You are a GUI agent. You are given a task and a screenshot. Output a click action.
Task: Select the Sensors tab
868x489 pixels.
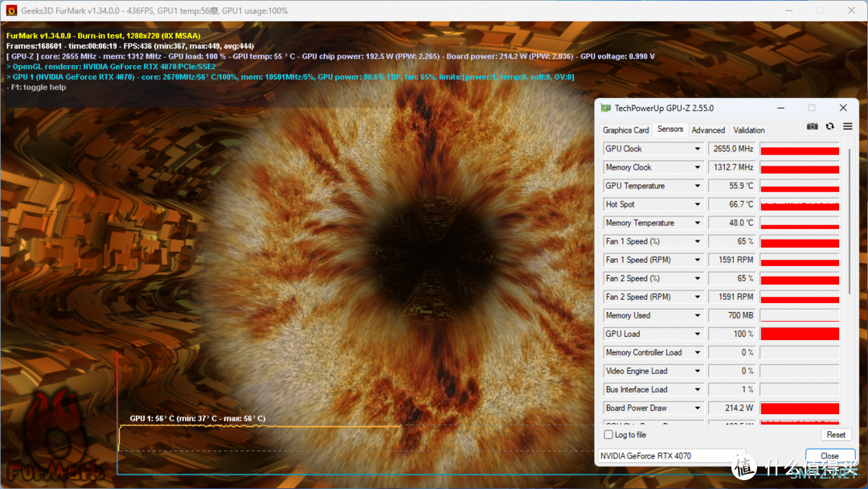click(x=669, y=129)
